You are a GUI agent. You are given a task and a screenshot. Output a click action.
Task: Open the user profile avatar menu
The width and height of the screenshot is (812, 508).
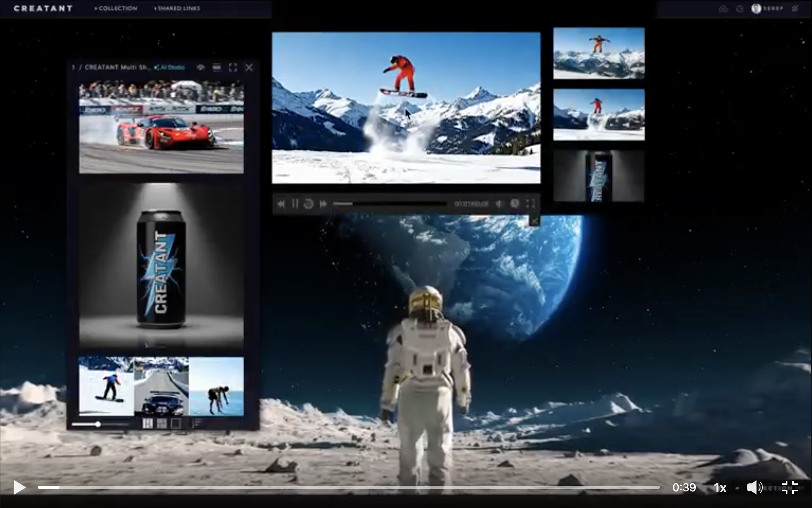click(x=756, y=9)
